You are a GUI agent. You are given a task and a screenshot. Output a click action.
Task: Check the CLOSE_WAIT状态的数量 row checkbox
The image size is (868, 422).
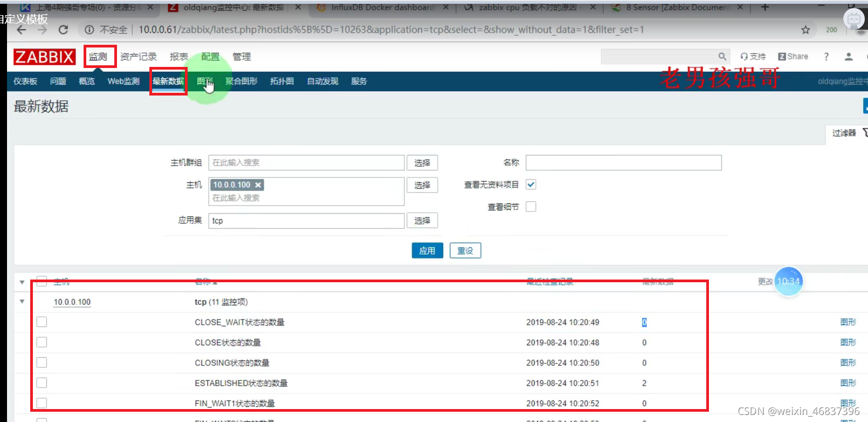[42, 322]
